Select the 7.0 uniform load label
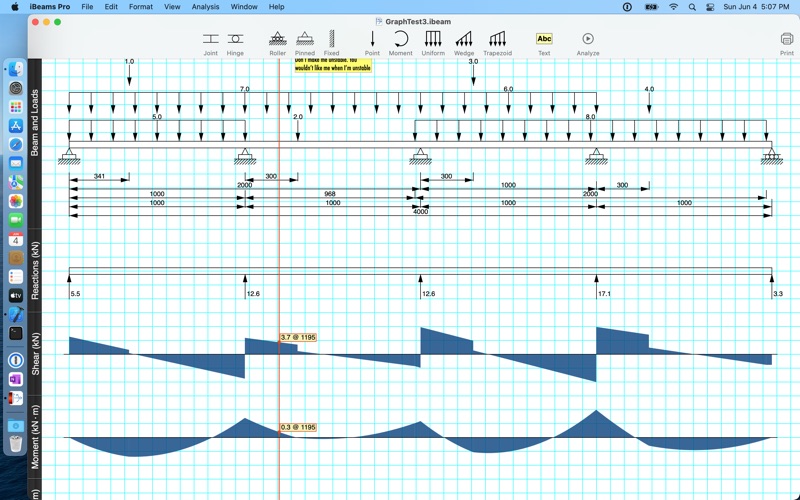 (245, 89)
